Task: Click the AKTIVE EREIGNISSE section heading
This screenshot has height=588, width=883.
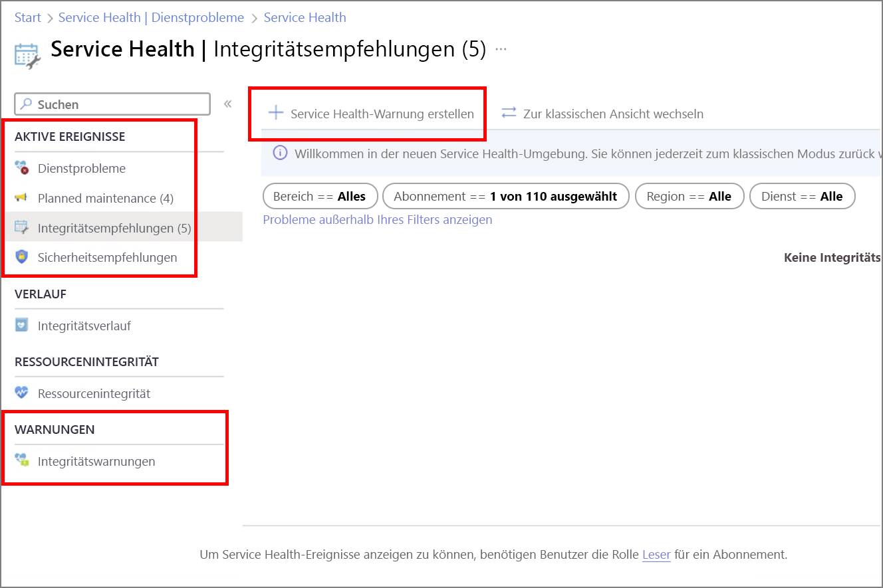Action: point(70,137)
